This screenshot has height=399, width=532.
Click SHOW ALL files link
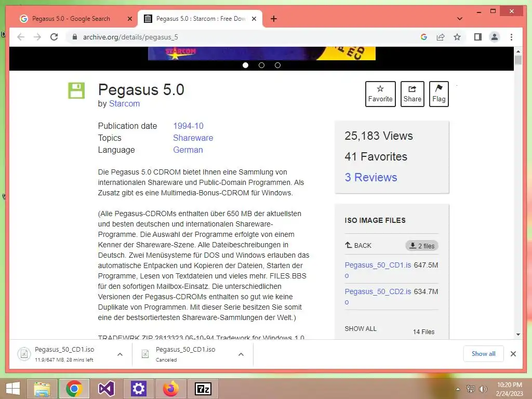(x=361, y=329)
